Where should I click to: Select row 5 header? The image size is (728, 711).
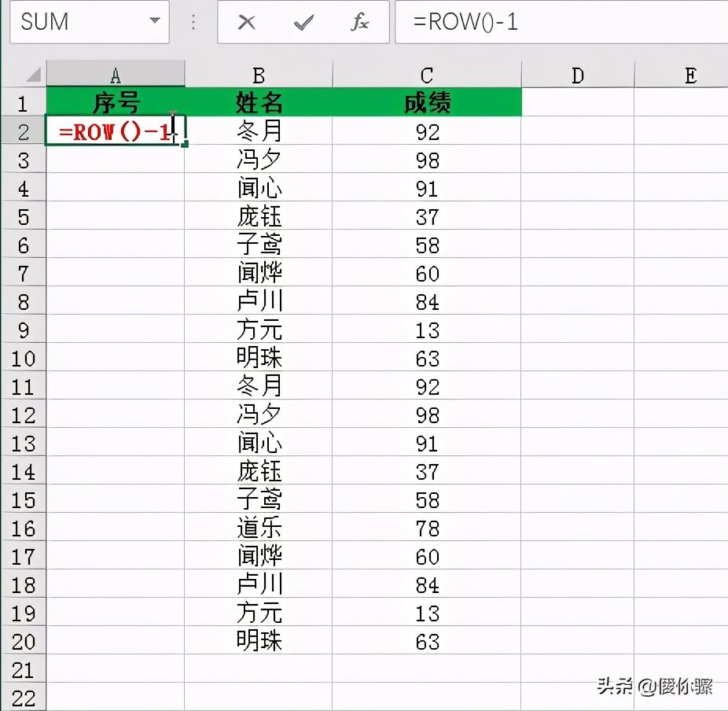click(24, 216)
